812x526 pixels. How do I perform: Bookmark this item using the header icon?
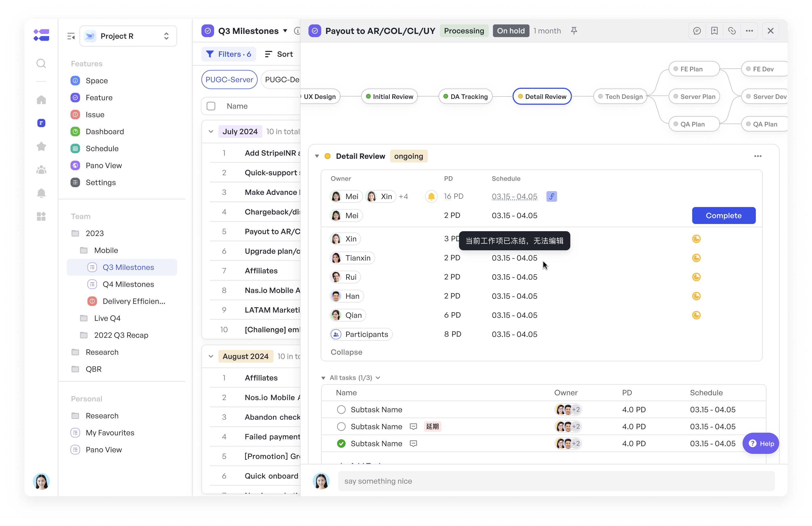(x=714, y=31)
